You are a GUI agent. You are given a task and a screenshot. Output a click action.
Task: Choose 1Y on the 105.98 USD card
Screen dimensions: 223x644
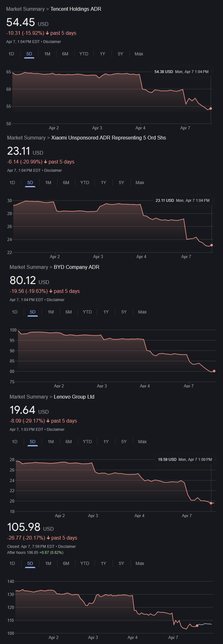pos(103,563)
